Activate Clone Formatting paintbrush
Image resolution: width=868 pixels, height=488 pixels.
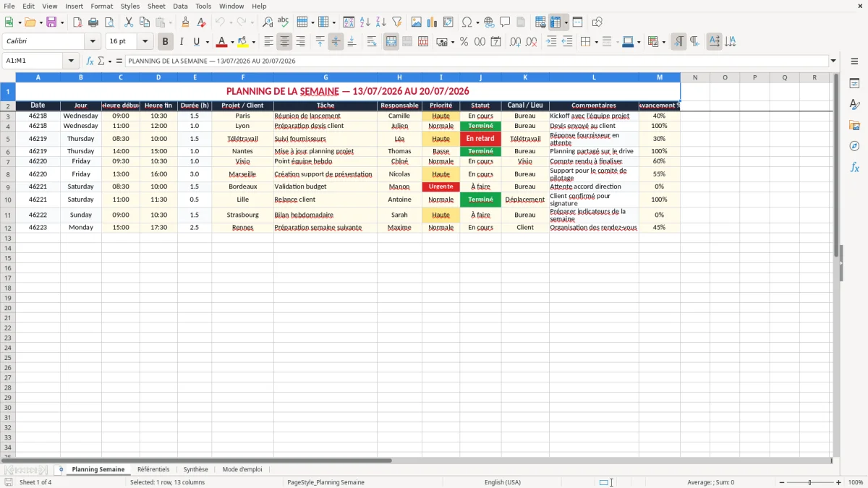coord(185,22)
